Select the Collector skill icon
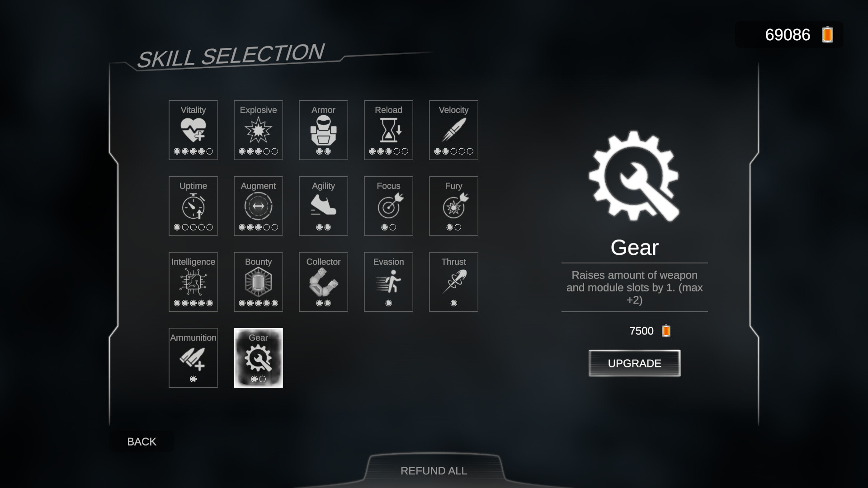 (x=323, y=282)
